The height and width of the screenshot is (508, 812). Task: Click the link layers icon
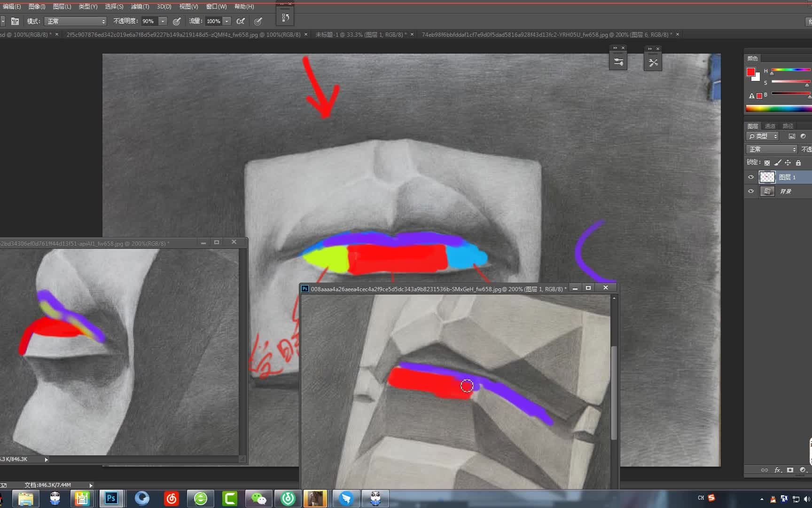point(765,470)
